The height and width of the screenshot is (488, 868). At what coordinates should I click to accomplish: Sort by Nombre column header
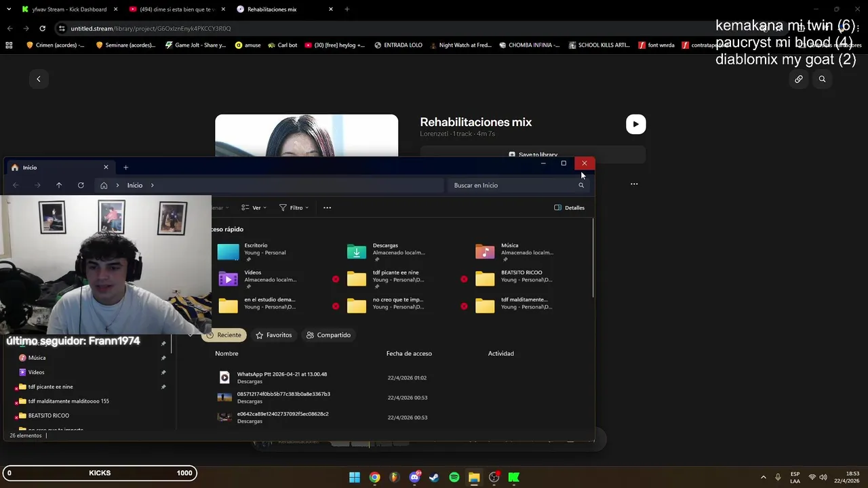click(x=226, y=353)
